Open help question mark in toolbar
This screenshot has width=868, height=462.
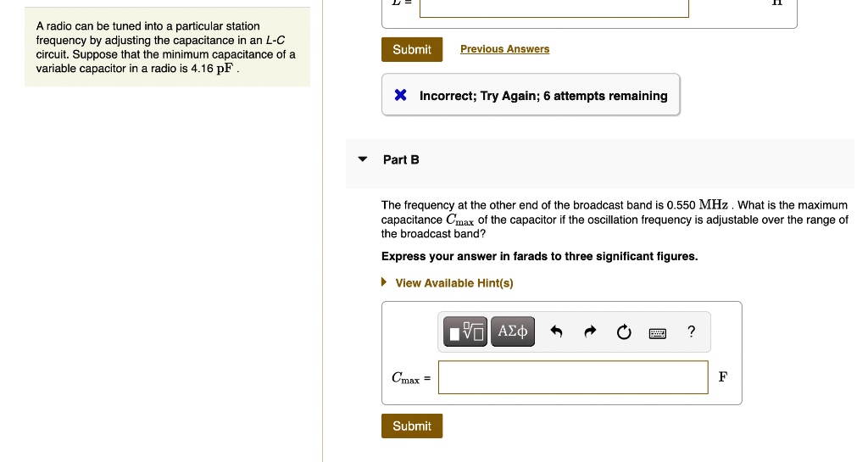(691, 331)
